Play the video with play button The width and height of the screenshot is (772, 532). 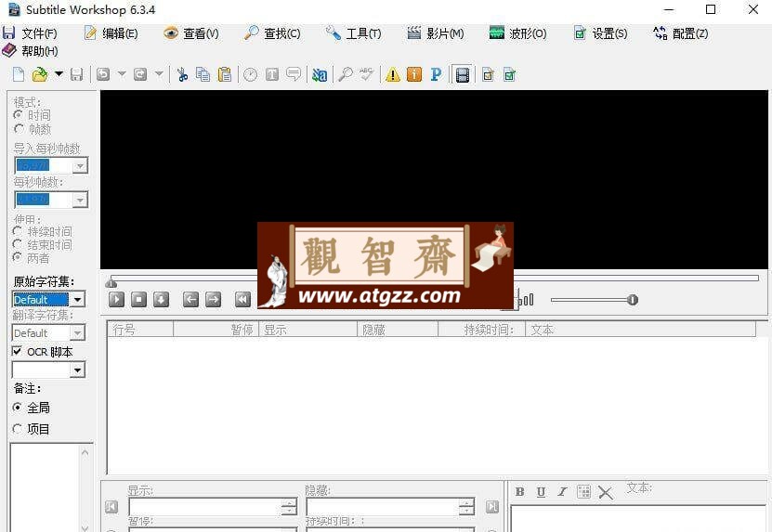click(x=117, y=299)
